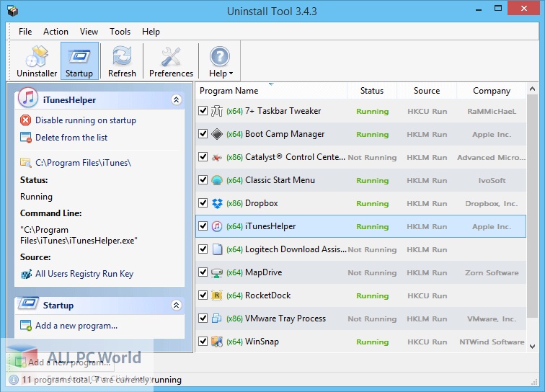545x392 pixels.
Task: Open the File menu
Action: [x=25, y=32]
